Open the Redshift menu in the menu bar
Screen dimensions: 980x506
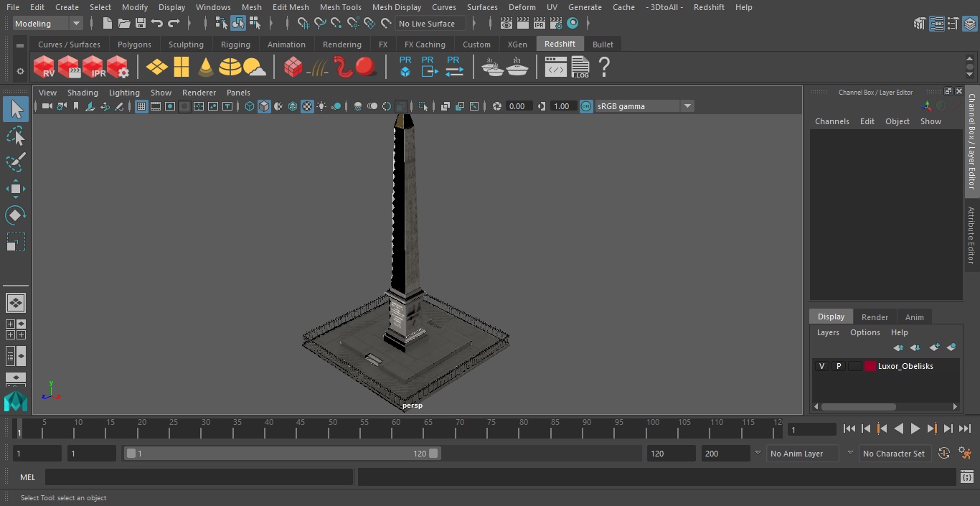pos(709,7)
